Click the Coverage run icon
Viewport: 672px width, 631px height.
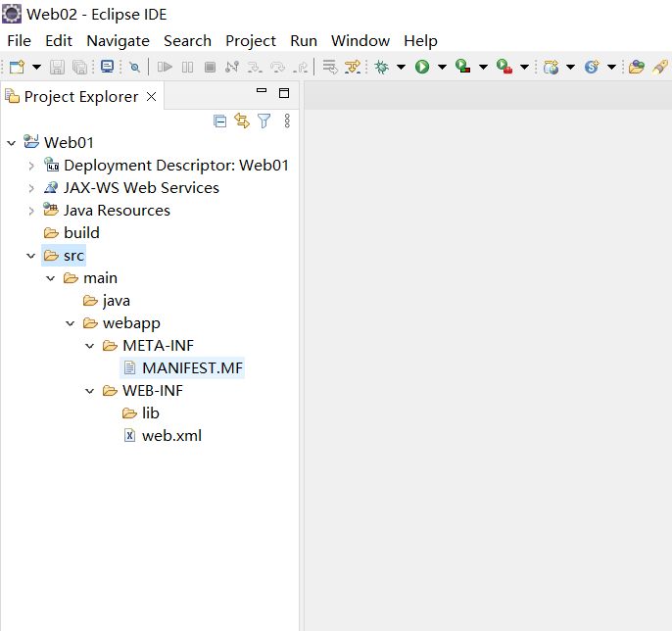(462, 67)
